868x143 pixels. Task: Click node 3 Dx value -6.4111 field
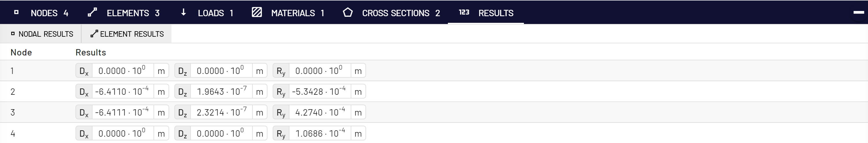(x=123, y=112)
